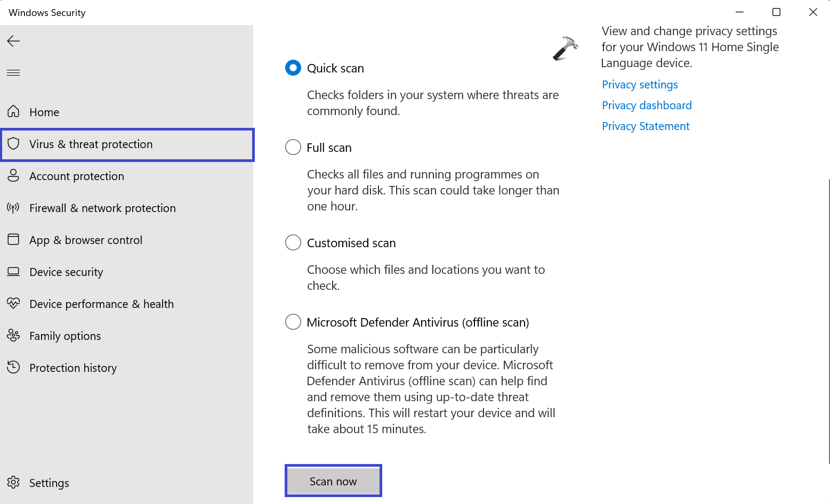
Task: Select the Full scan option
Action: [x=293, y=147]
